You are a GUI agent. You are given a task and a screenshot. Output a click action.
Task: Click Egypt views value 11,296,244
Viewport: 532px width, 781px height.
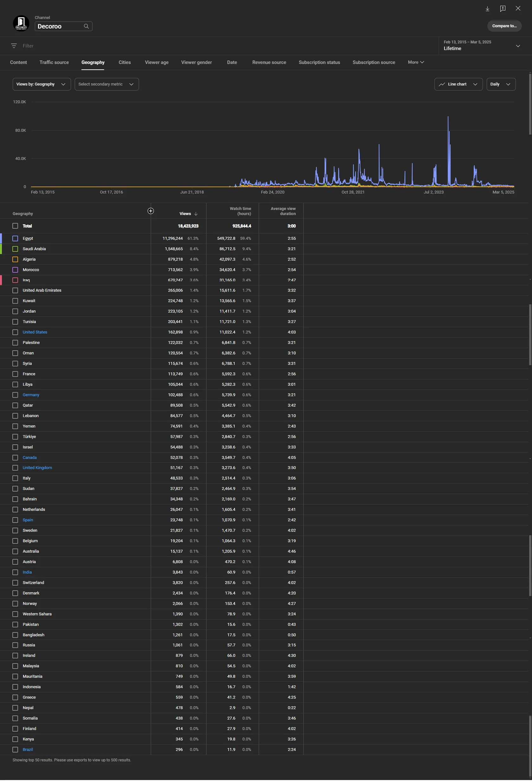(173, 238)
